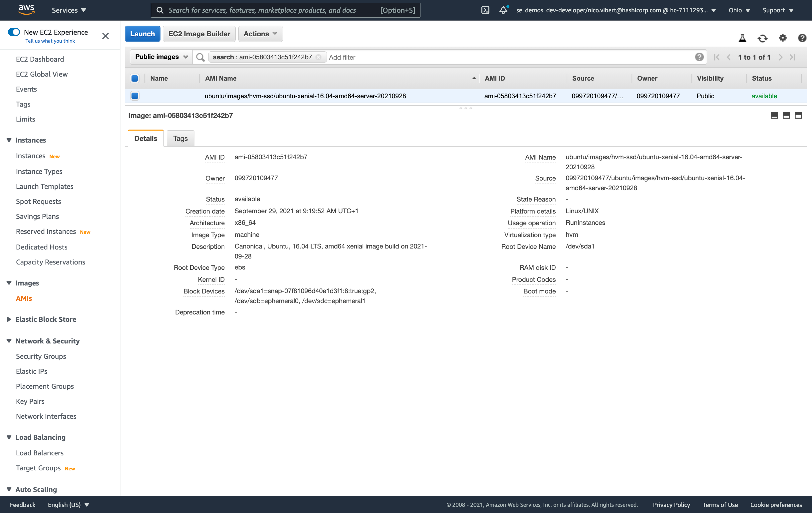
Task: Open the Services menu
Action: coord(69,10)
